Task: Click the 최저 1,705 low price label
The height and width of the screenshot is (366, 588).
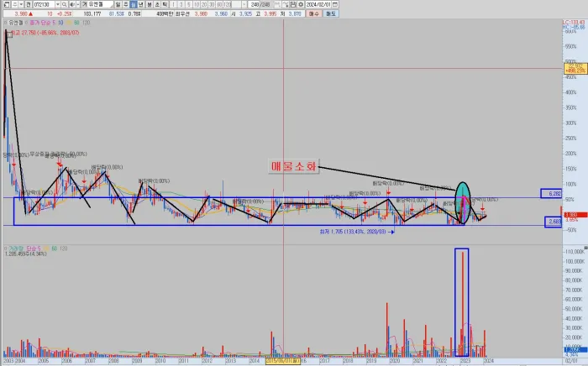Action: click(354, 232)
